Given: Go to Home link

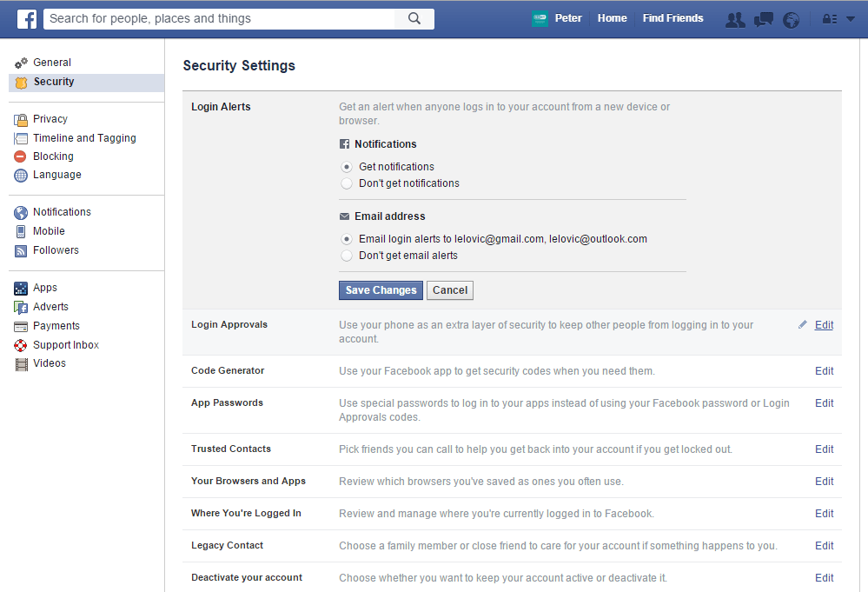Looking at the screenshot, I should pos(612,18).
